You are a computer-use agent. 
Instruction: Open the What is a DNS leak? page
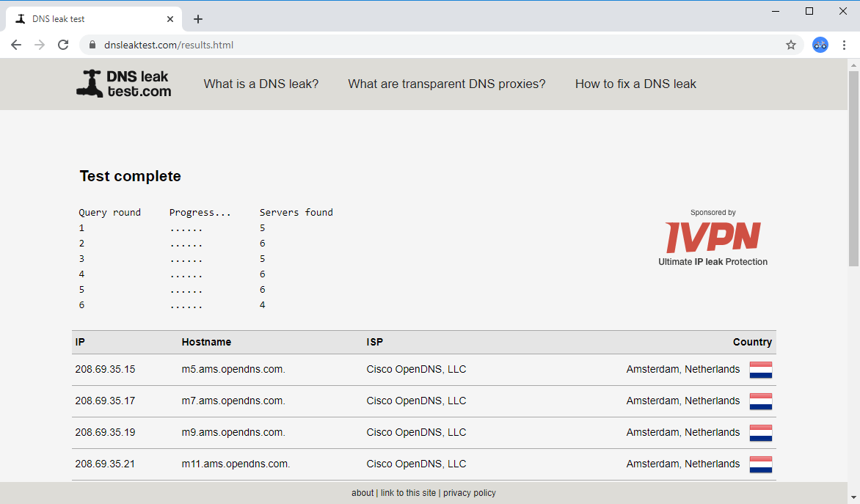[261, 84]
